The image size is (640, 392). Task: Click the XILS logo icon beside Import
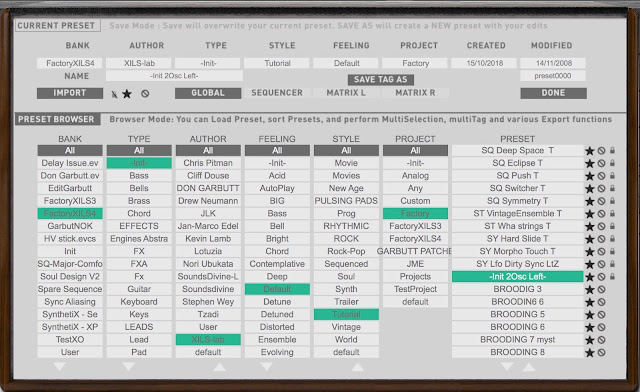(x=114, y=94)
